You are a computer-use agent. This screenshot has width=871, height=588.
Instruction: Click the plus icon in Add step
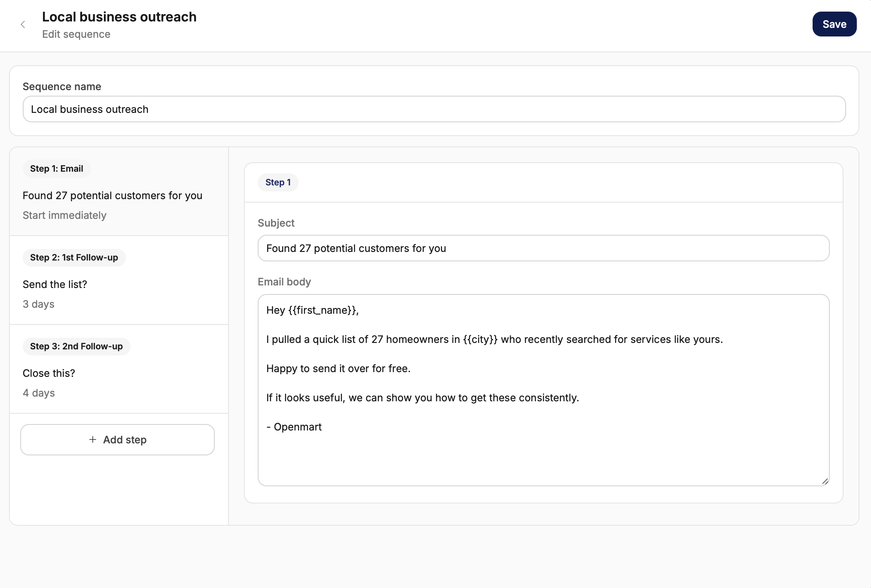click(x=92, y=439)
